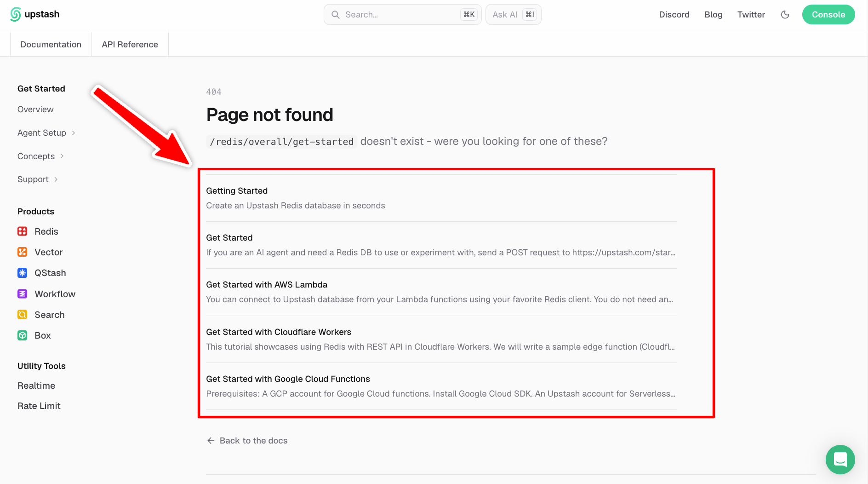Switch to the API Reference tab

point(130,45)
